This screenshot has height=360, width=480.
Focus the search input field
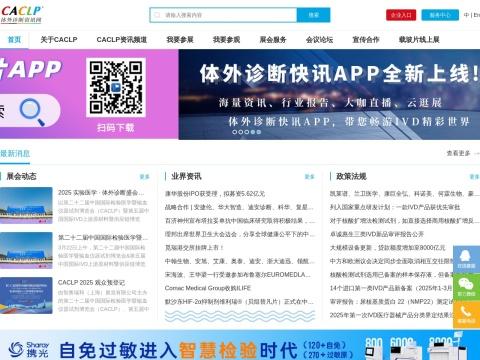(x=223, y=15)
